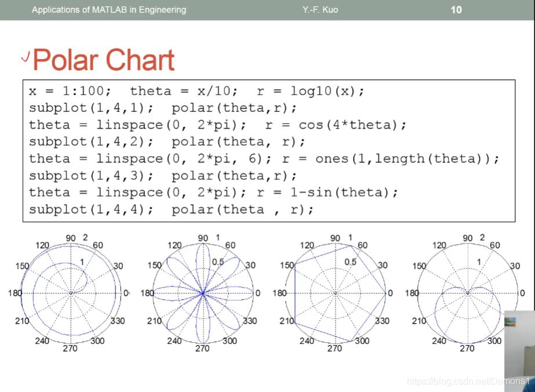Click the code "subplot(1,4,2);"
The width and height of the screenshot is (535, 392).
pyautogui.click(x=91, y=141)
